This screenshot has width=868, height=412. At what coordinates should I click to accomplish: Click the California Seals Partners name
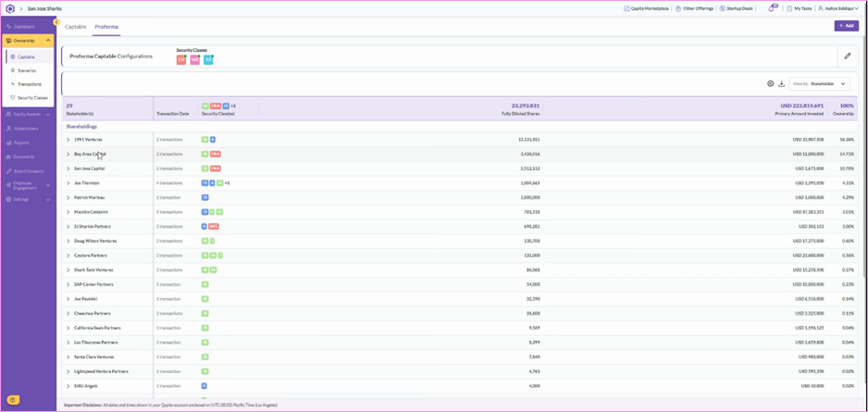tap(97, 328)
